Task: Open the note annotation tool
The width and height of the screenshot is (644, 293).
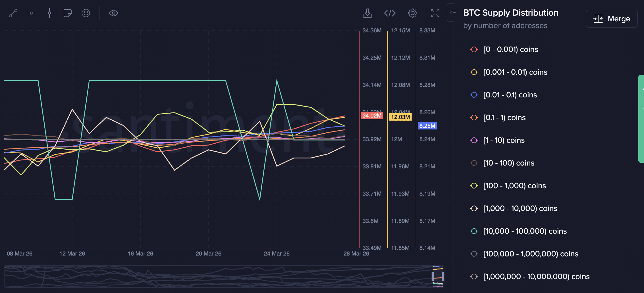Action: pyautogui.click(x=67, y=13)
